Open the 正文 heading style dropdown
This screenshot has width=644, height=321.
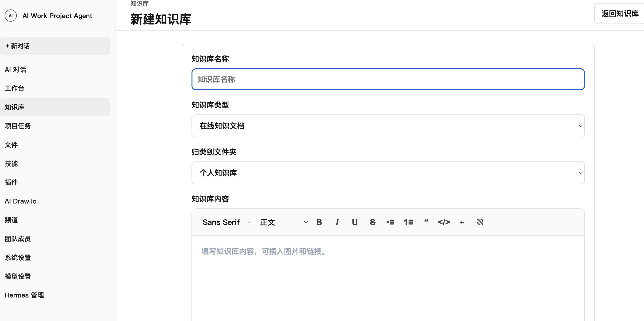[x=284, y=222]
